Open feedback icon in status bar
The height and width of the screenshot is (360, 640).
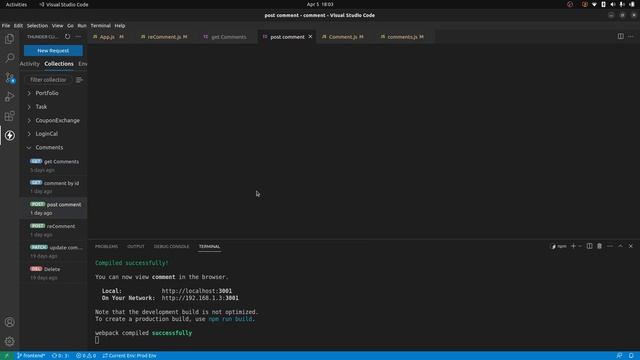tap(620, 356)
